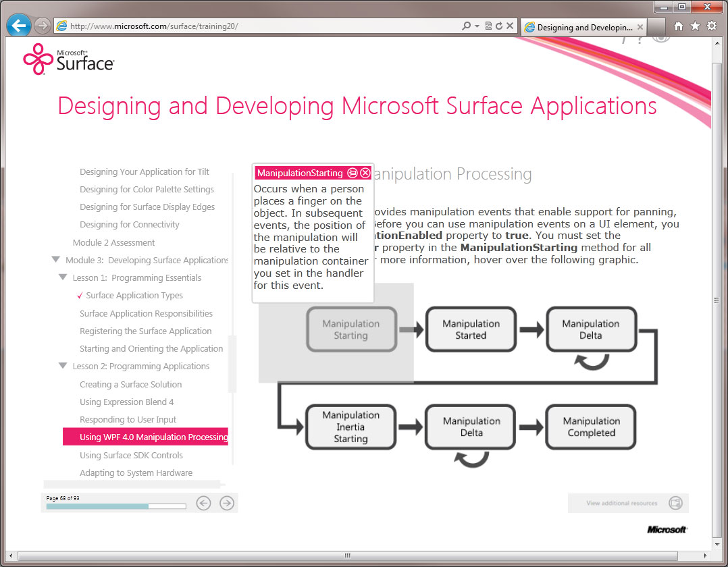Stop loading with the address bar X
This screenshot has width=728, height=567.
510,26
